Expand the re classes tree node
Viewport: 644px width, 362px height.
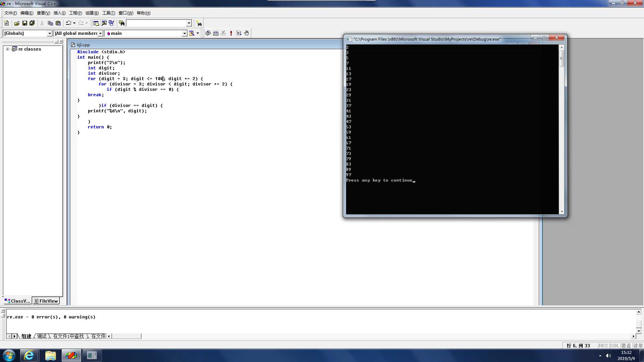click(7, 49)
